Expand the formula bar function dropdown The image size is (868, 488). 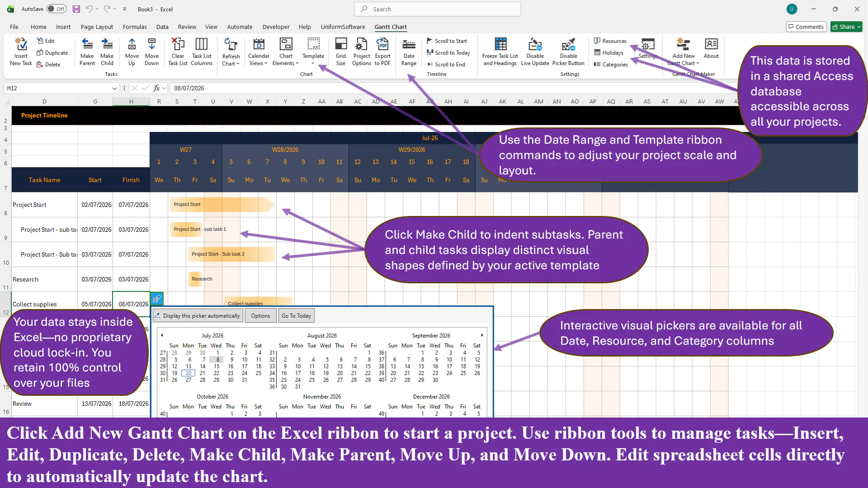click(165, 88)
